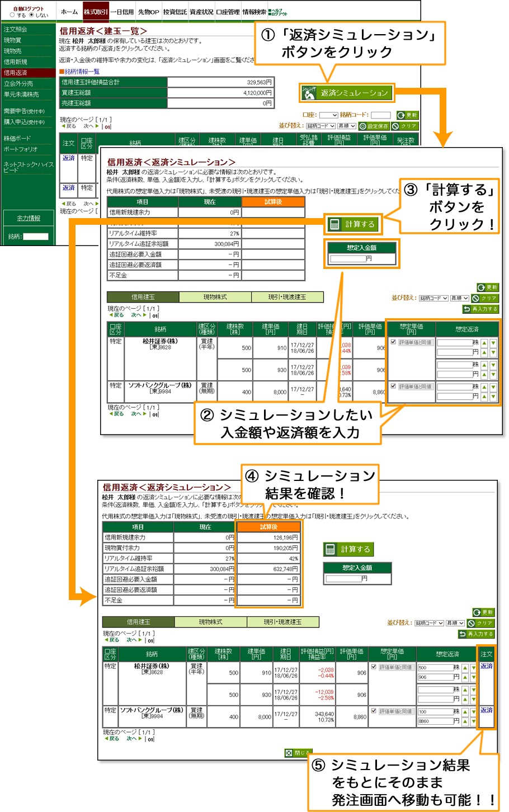This screenshot has width=509, height=812.
Task: Click 計算する calculator button in input window
Action: click(354, 224)
